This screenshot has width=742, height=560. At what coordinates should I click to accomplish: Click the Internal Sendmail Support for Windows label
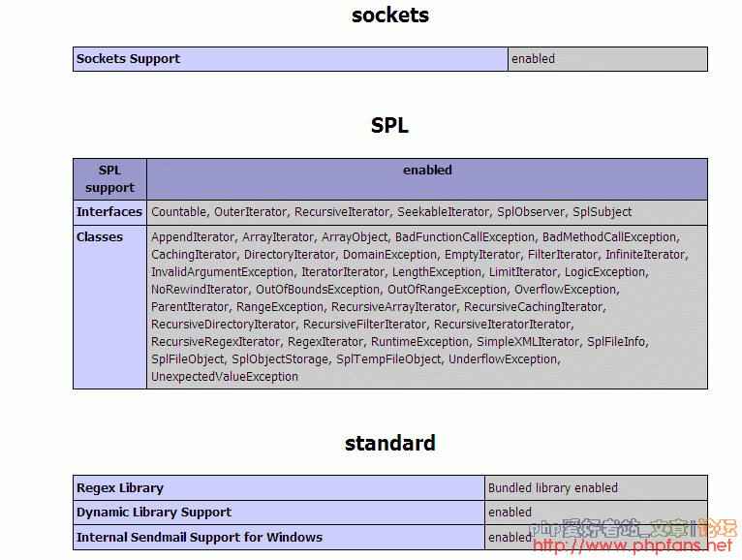tap(200, 538)
